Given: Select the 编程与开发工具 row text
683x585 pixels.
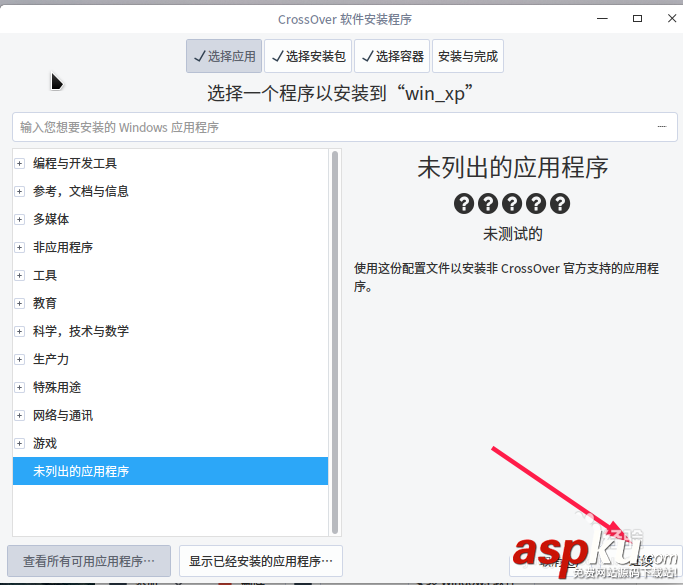Looking at the screenshot, I should [75, 163].
